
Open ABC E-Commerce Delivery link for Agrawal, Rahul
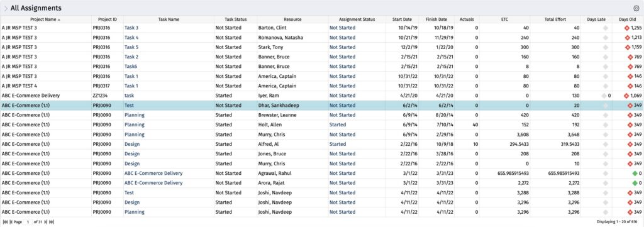pos(153,173)
